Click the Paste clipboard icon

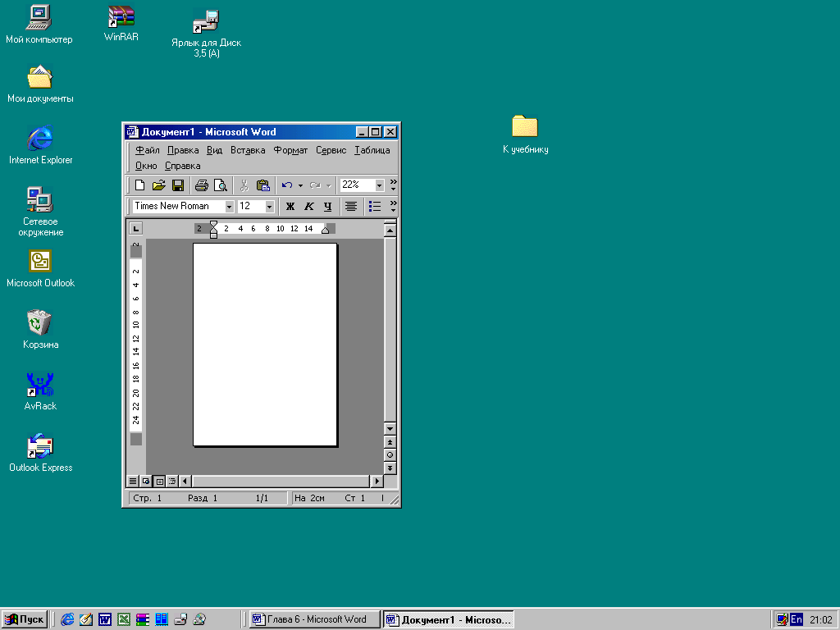pos(263,185)
